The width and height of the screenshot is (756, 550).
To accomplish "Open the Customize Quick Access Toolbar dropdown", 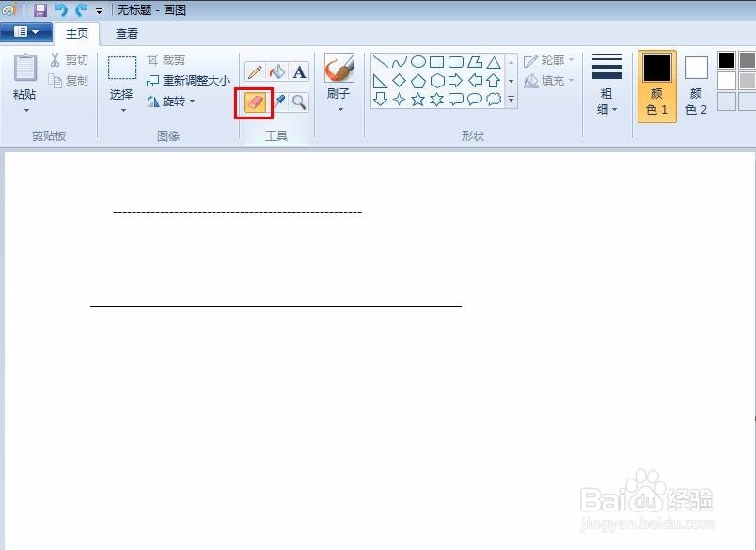I will click(99, 10).
